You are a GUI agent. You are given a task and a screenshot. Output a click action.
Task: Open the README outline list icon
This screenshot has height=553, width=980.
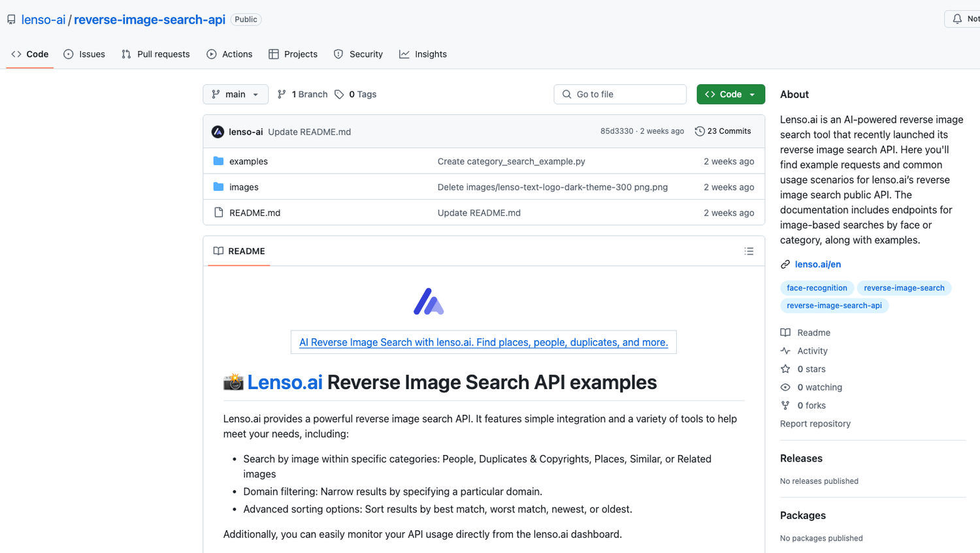pos(749,251)
